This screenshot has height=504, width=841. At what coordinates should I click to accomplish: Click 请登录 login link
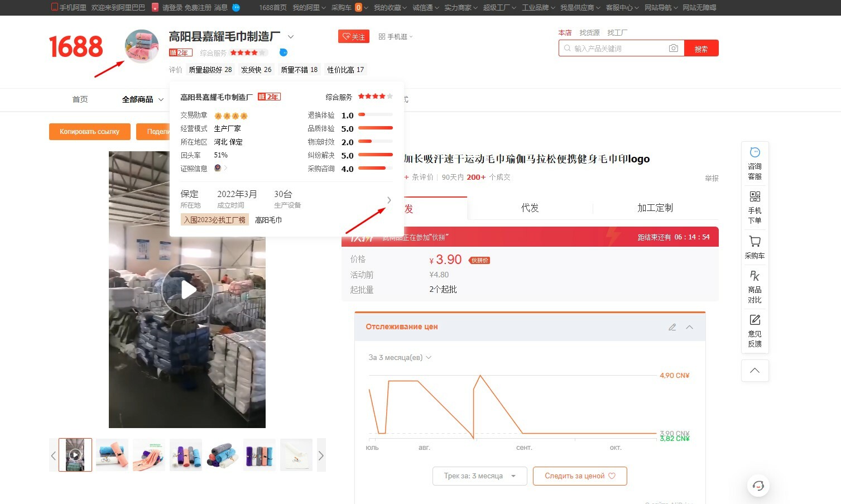[x=172, y=7]
